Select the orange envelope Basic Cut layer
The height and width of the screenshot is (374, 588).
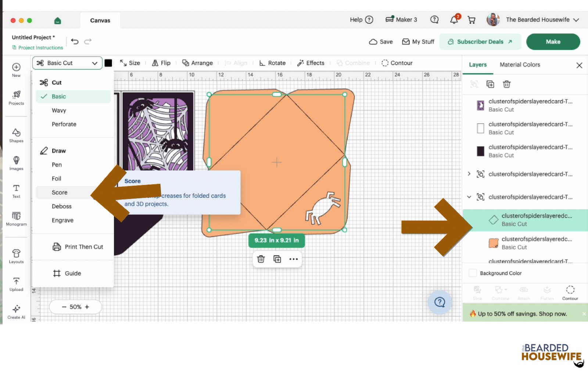point(526,243)
